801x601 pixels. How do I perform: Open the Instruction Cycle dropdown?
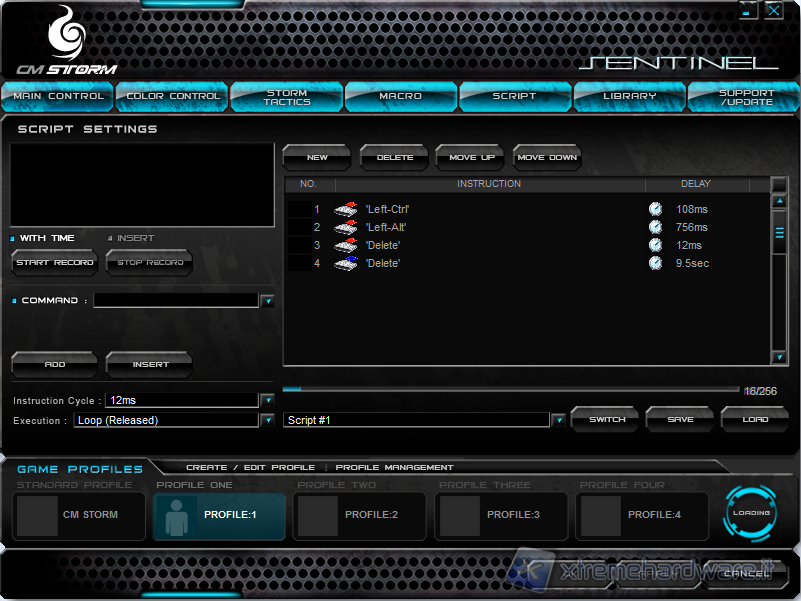coord(267,400)
